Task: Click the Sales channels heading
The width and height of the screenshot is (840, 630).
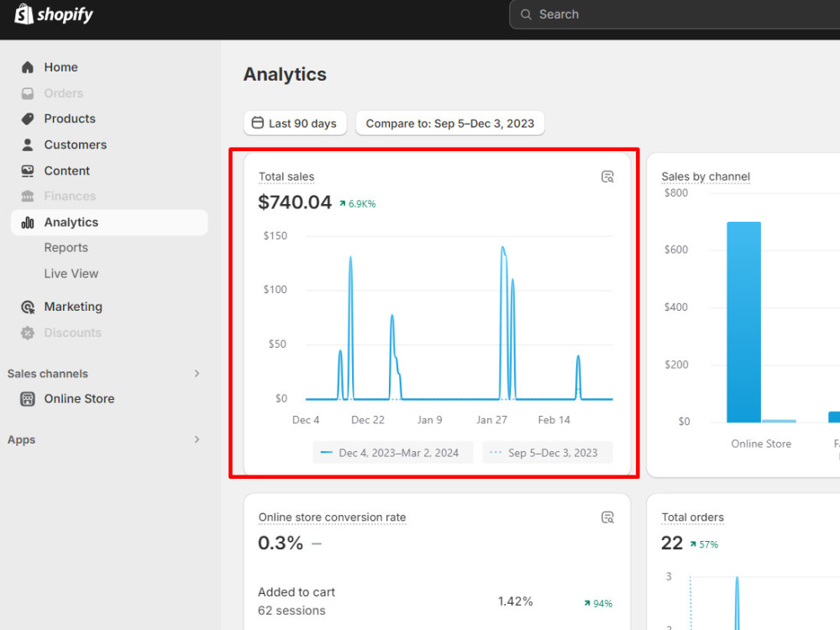Action: click(48, 374)
